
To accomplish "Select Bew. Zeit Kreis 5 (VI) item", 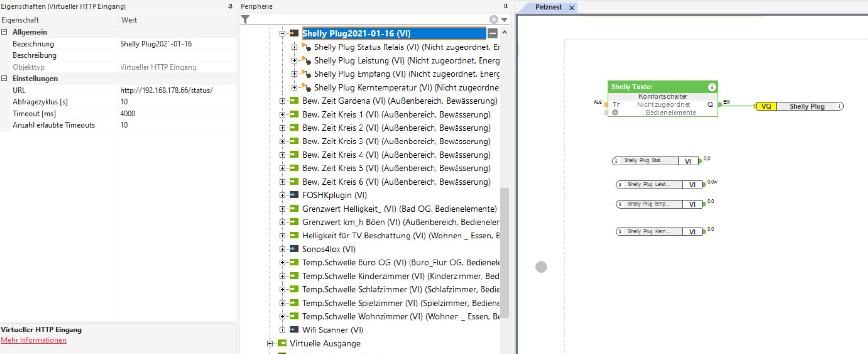I will point(396,168).
